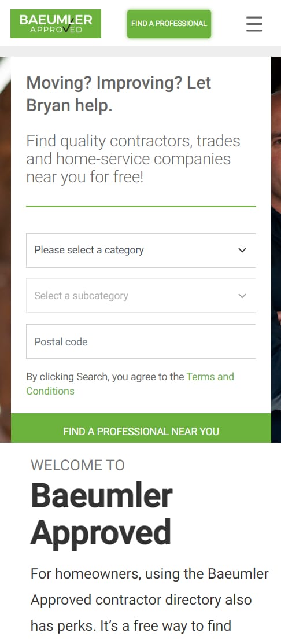281x644 pixels.
Task: Open the Terms and Conditions link
Action: [x=130, y=384]
